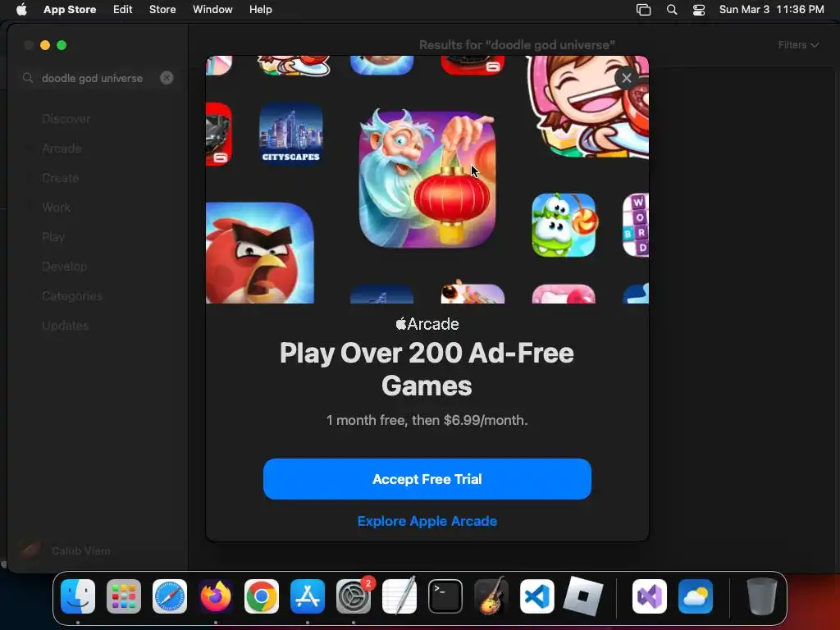Image resolution: width=840 pixels, height=630 pixels.
Task: Open the App Store menu
Action: click(70, 10)
